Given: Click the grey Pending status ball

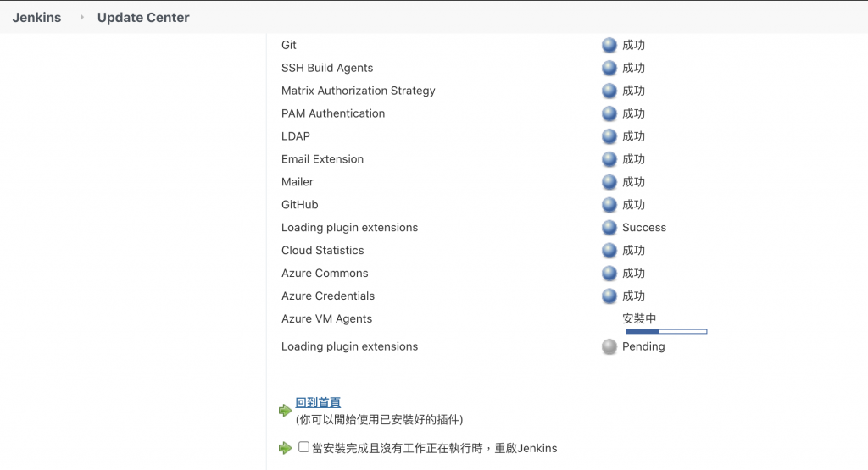Looking at the screenshot, I should pos(609,347).
